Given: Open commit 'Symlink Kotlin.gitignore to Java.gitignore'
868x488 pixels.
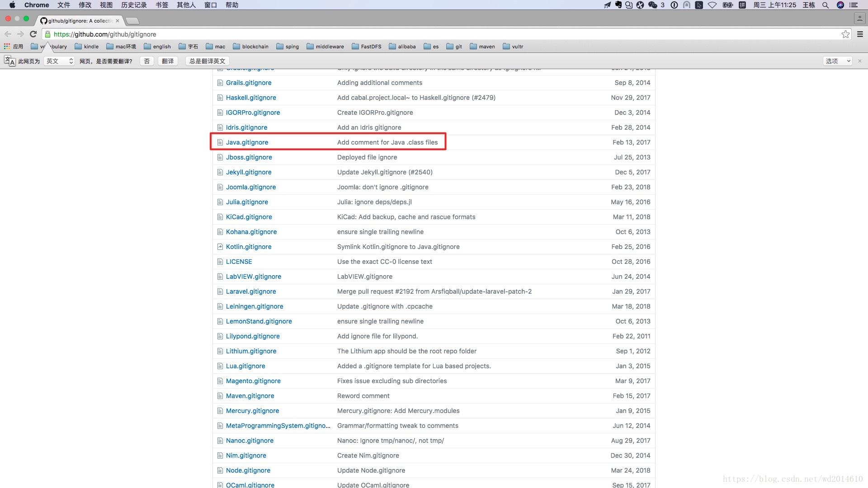Looking at the screenshot, I should pos(398,247).
